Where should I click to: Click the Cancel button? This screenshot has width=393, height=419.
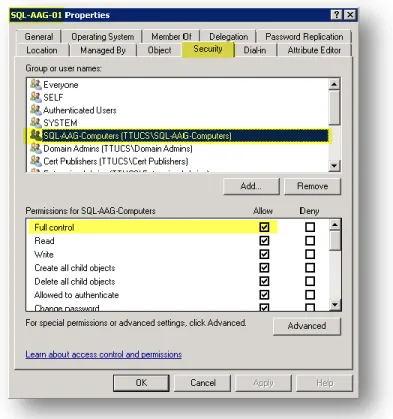(x=203, y=383)
